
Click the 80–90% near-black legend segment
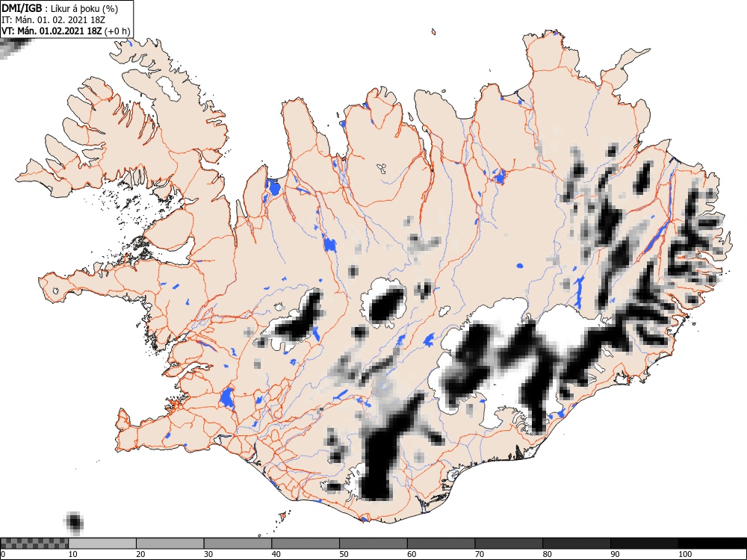tap(576, 544)
